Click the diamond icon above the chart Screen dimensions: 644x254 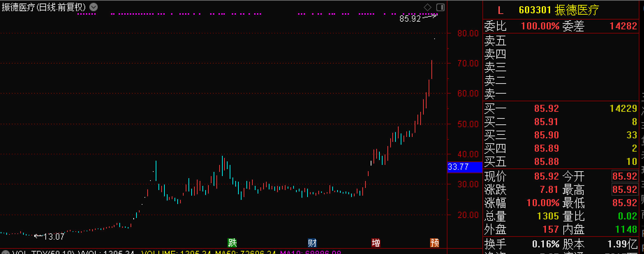coord(428,7)
